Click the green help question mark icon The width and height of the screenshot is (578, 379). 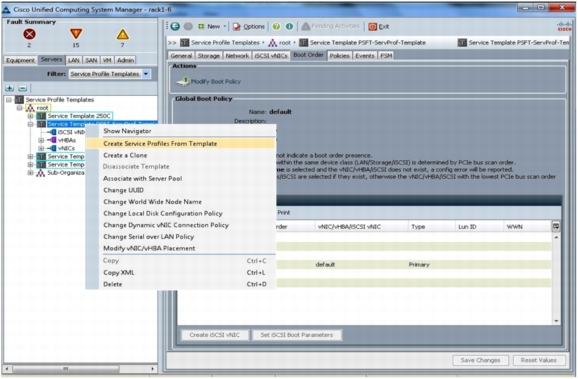(276, 26)
